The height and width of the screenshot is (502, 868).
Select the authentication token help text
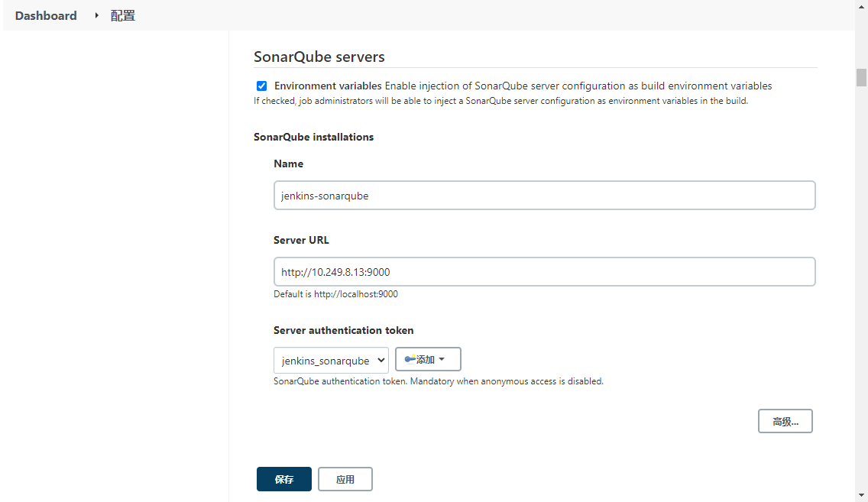(439, 381)
